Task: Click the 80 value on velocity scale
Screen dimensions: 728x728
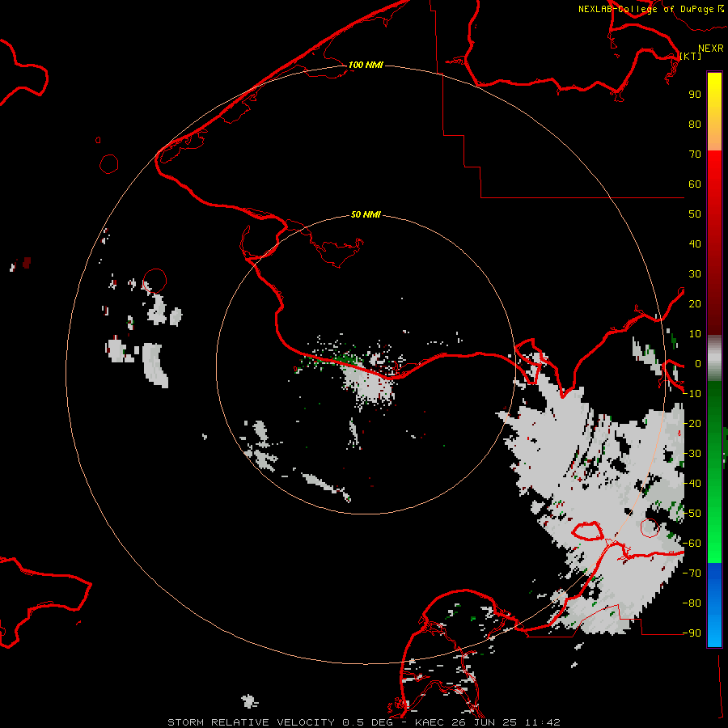Action: (695, 124)
